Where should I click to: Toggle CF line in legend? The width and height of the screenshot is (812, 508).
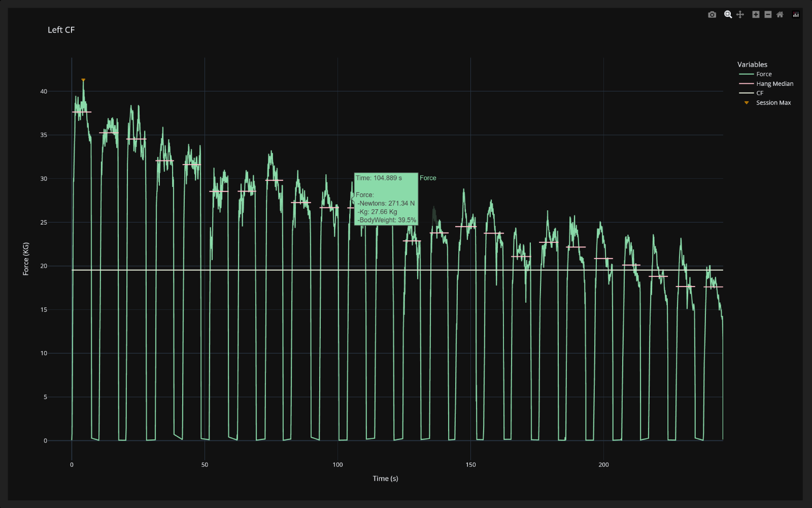click(x=752, y=93)
